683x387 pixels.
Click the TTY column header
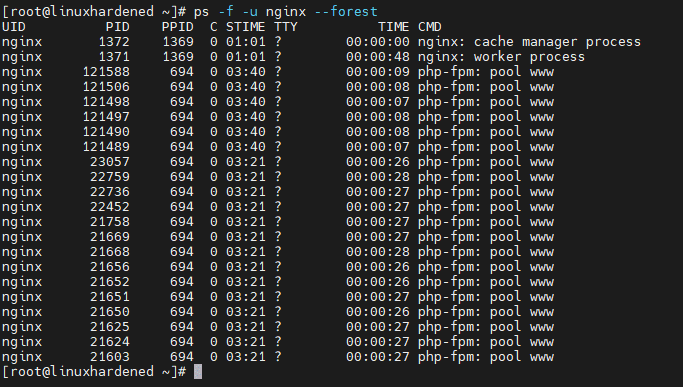pyautogui.click(x=286, y=27)
